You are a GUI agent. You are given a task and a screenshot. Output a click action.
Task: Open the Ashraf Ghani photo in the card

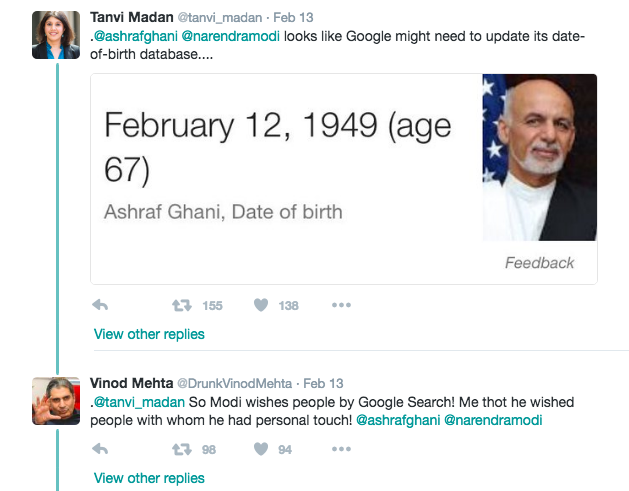[x=539, y=157]
